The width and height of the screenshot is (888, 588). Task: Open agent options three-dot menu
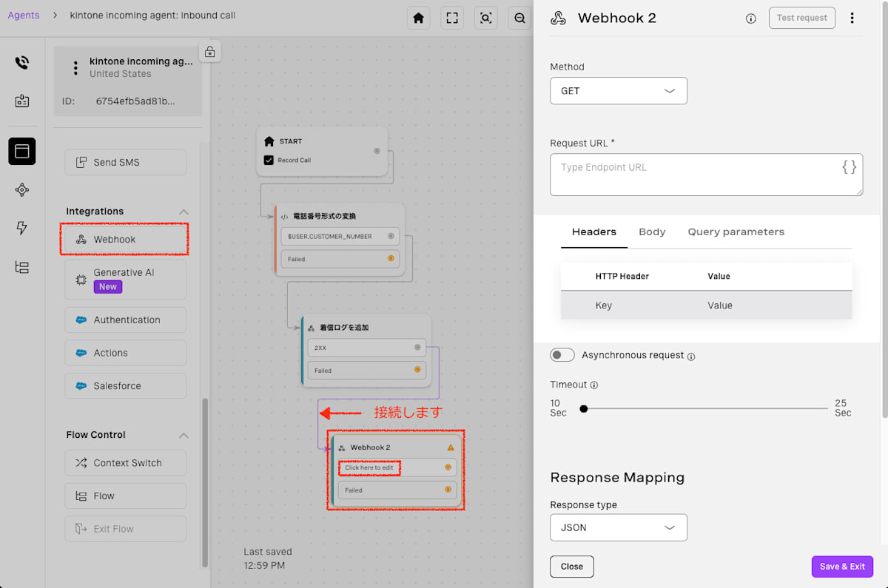click(x=75, y=68)
